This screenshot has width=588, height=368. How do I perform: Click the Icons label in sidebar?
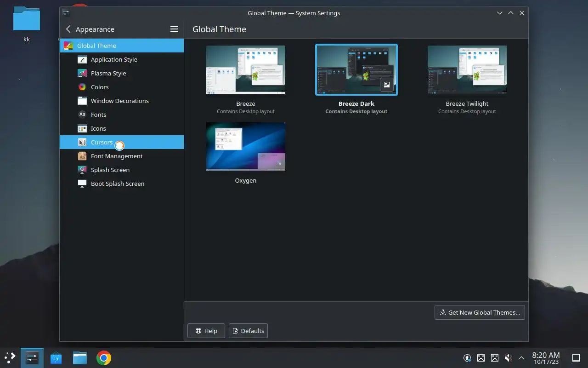tap(98, 128)
